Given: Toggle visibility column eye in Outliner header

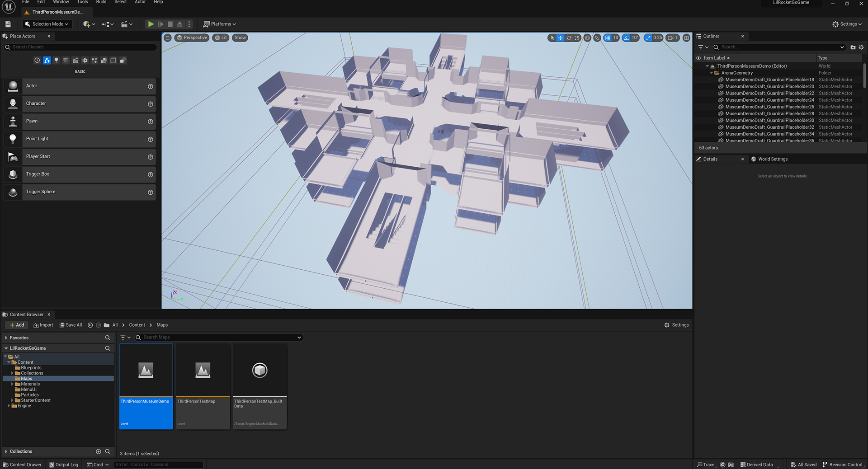Looking at the screenshot, I should [x=698, y=58].
